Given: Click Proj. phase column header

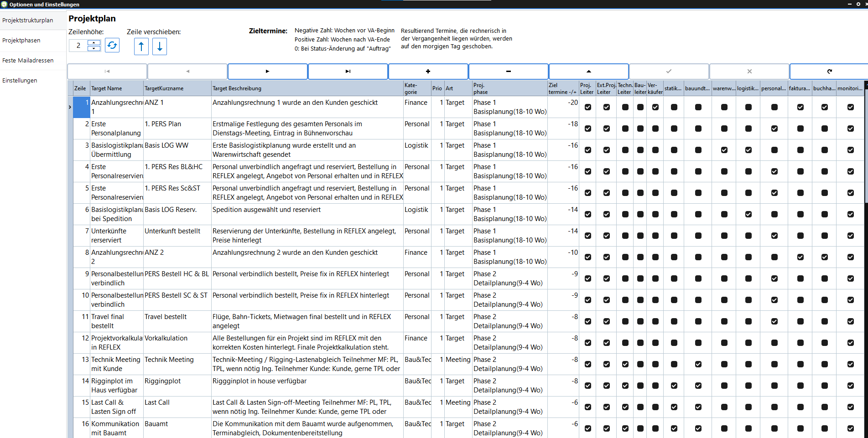Looking at the screenshot, I should point(510,88).
